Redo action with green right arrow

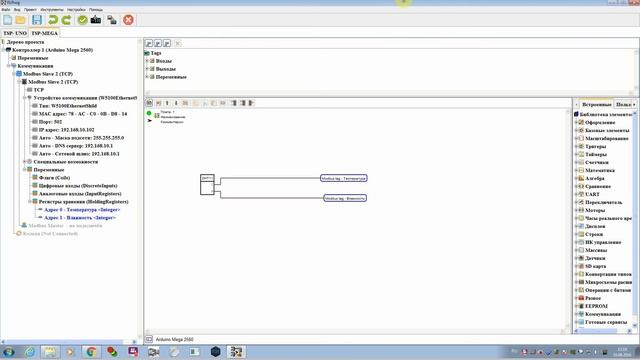[x=66, y=20]
